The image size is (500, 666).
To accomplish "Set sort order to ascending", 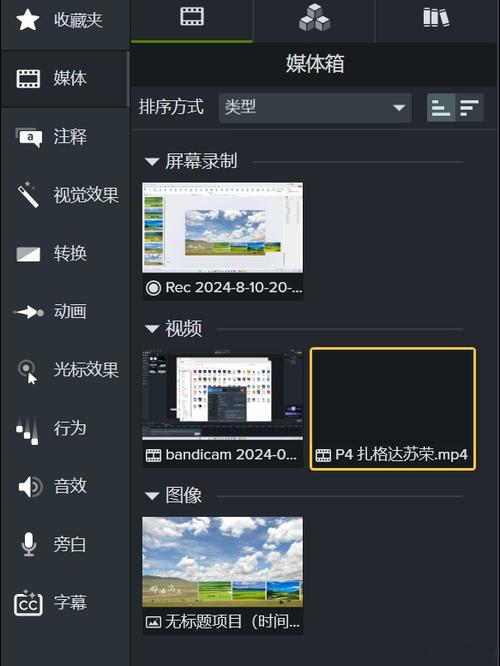I will tap(441, 108).
